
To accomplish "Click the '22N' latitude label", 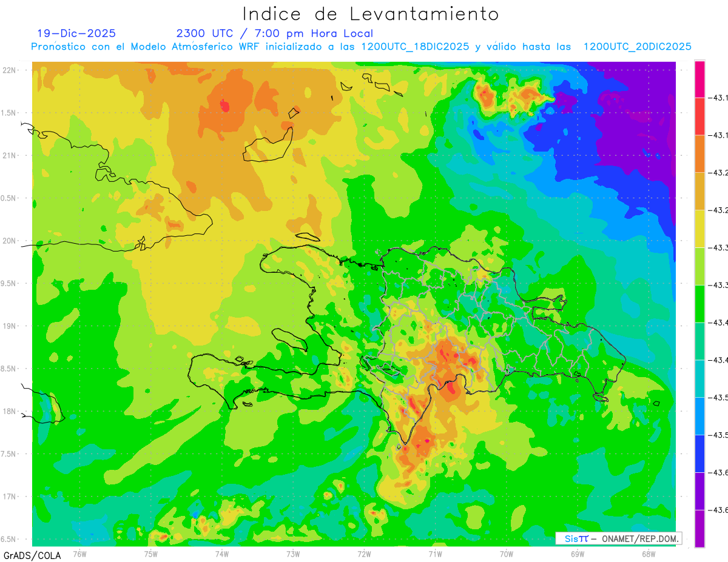I will (8, 70).
